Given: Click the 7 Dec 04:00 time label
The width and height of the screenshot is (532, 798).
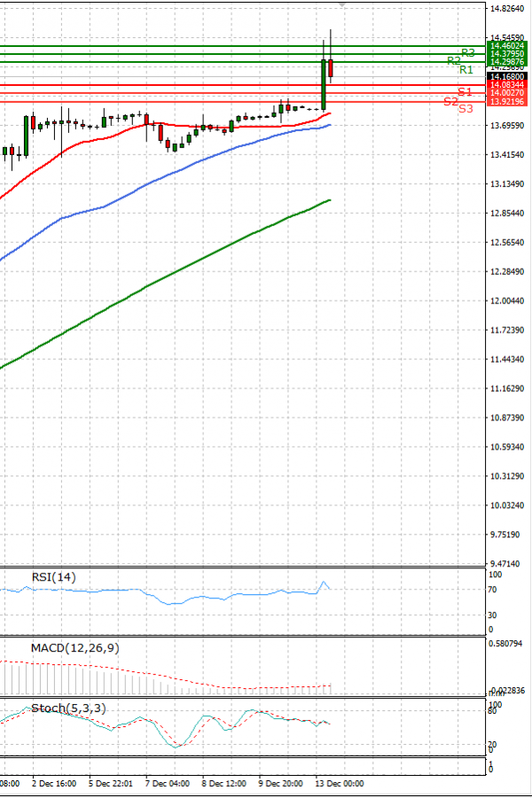Looking at the screenshot, I should pyautogui.click(x=167, y=783).
